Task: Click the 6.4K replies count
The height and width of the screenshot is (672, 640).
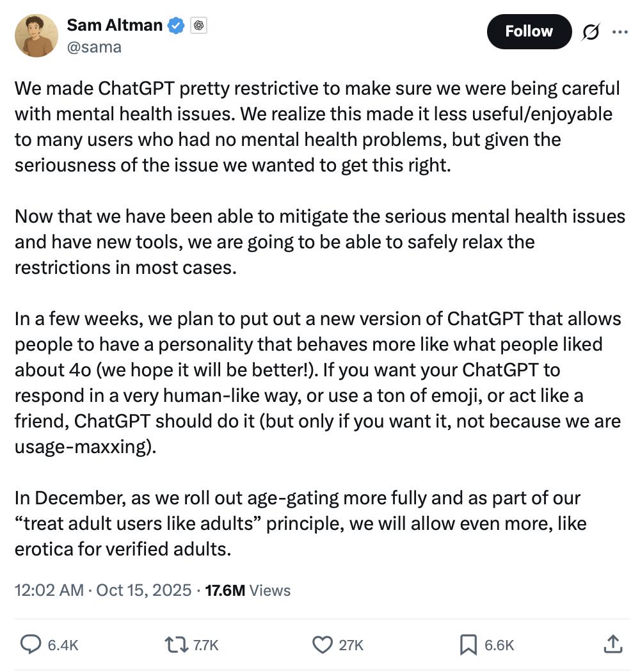Action: tap(63, 645)
